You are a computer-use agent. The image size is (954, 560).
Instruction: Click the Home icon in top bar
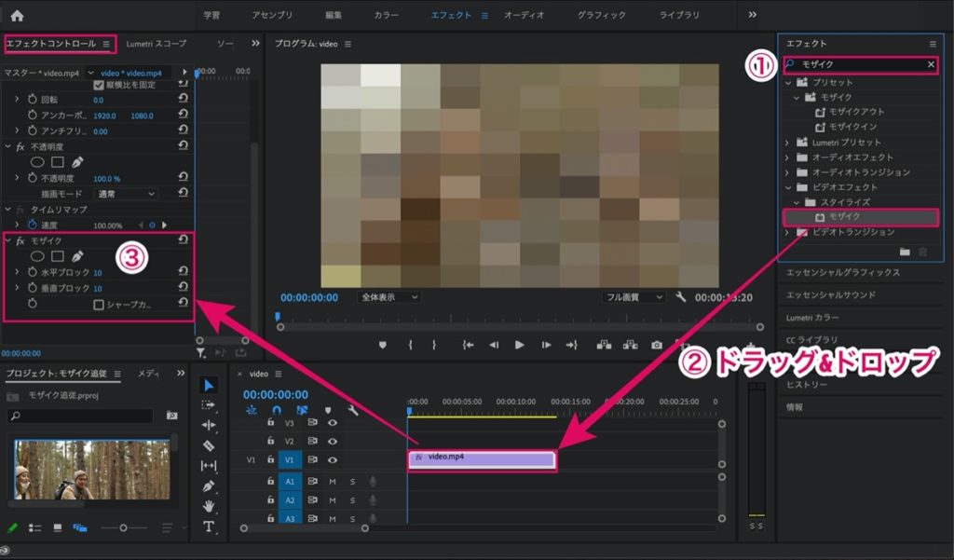pyautogui.click(x=17, y=16)
